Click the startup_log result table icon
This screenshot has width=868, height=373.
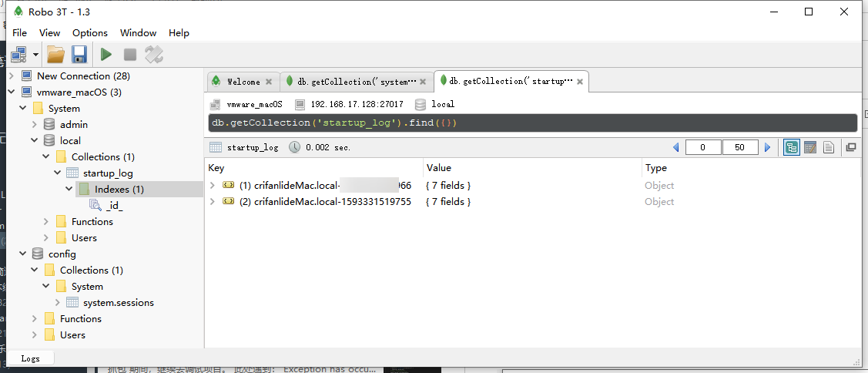(x=216, y=147)
